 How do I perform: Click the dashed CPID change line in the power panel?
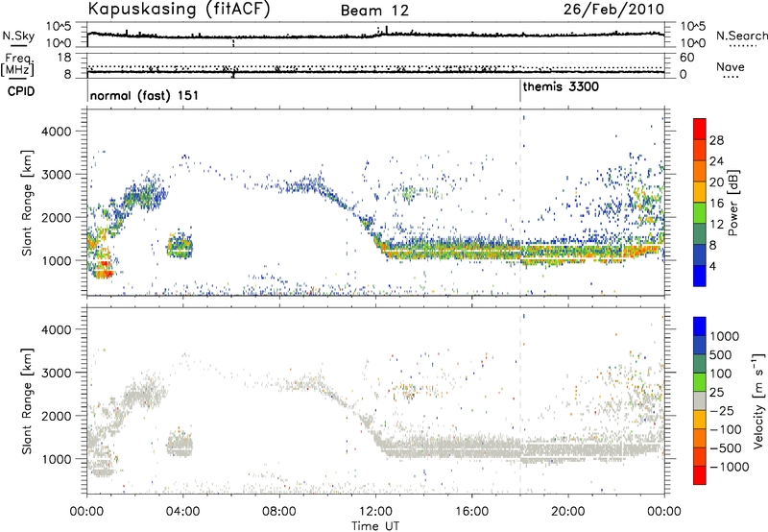click(520, 203)
